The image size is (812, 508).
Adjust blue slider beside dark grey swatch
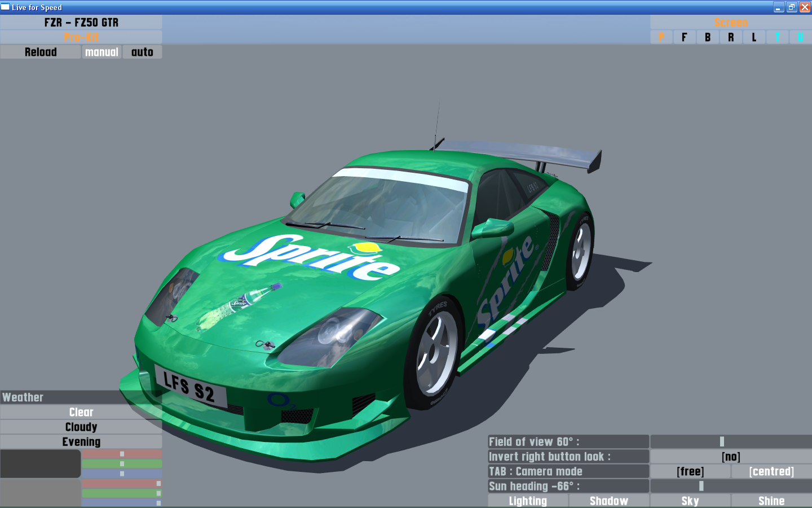122,474
